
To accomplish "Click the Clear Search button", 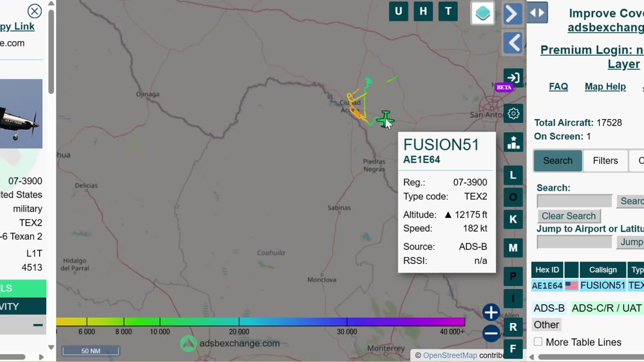I will pos(569,216).
